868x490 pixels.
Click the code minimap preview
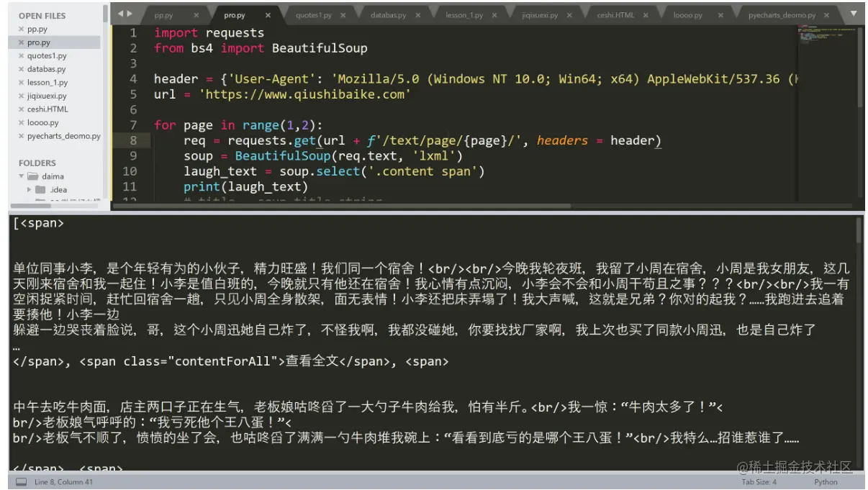[828, 34]
